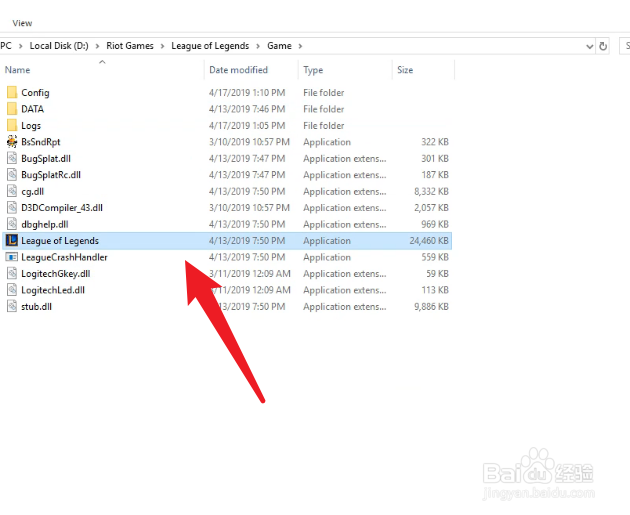Open the address bar history dropdown

589,47
